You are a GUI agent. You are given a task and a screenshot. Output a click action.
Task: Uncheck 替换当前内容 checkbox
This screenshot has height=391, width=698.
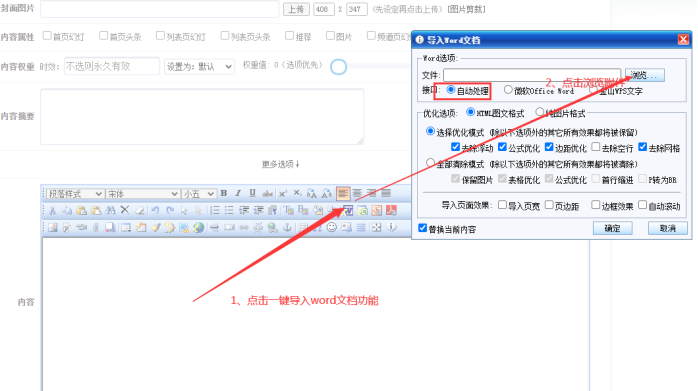[422, 228]
